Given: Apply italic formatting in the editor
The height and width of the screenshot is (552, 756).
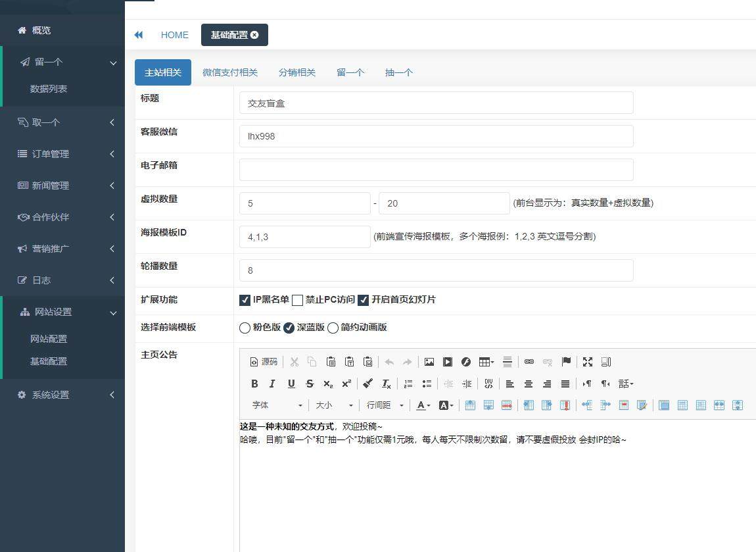Looking at the screenshot, I should coord(272,384).
